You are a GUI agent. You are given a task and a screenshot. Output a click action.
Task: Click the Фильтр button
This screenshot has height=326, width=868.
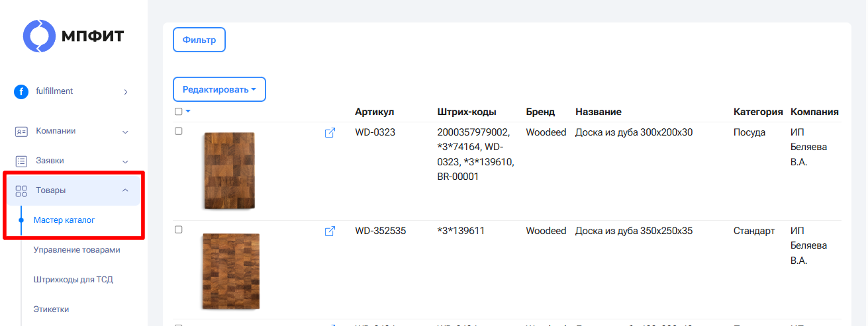[199, 40]
